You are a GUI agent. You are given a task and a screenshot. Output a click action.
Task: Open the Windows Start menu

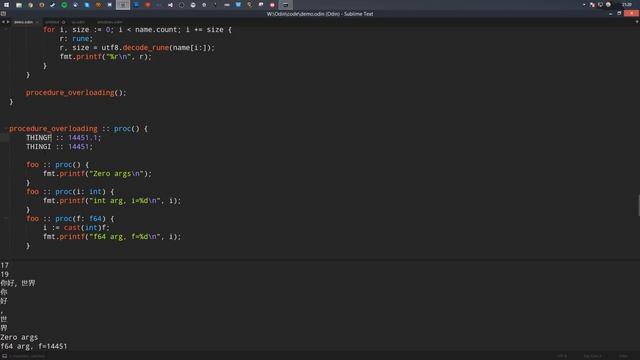tap(6, 5)
